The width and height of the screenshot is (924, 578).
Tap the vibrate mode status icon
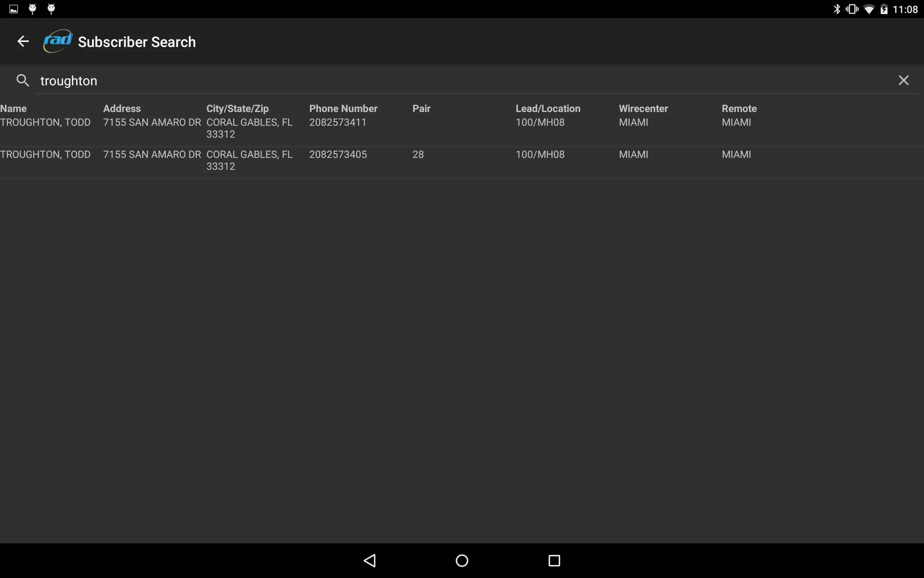pyautogui.click(x=852, y=9)
